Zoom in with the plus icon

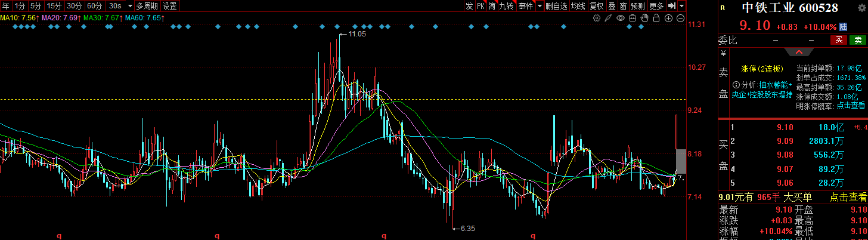[x=668, y=18]
